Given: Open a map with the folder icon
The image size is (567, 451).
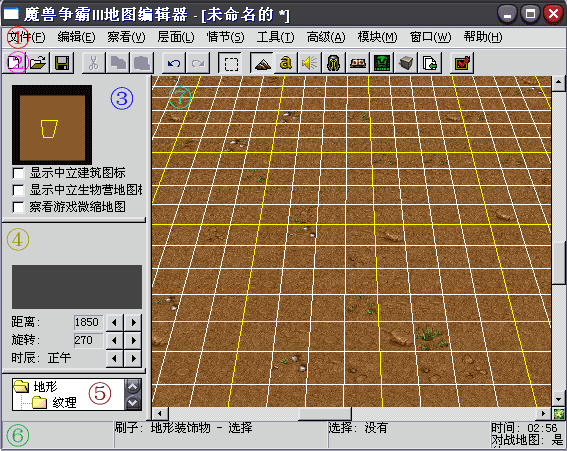Looking at the screenshot, I should [38, 63].
